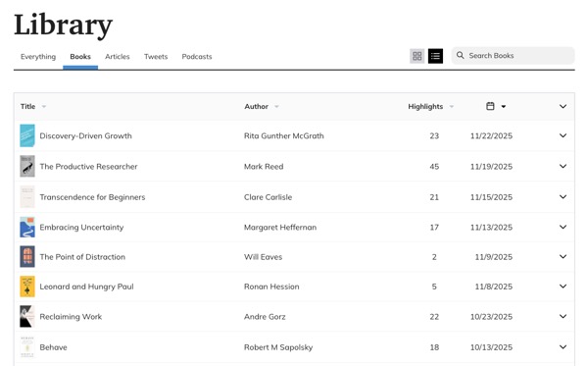This screenshot has width=588, height=366.
Task: Click author Ronan Hession
Action: [271, 287]
